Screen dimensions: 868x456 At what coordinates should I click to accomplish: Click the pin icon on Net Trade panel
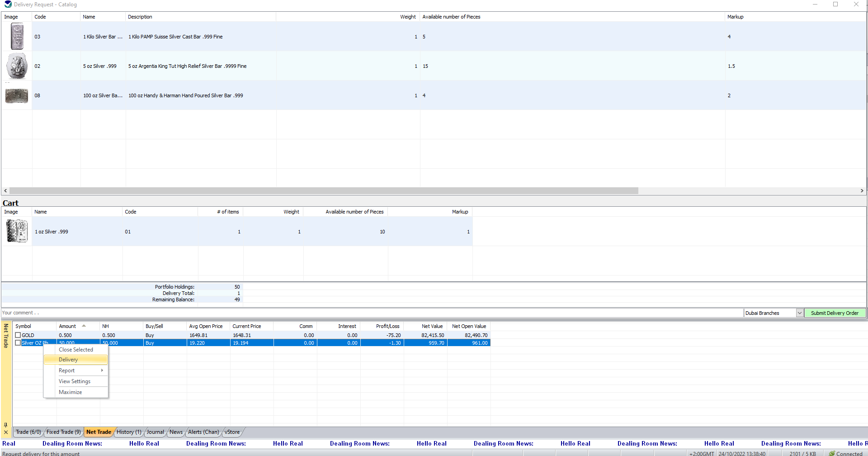pyautogui.click(x=6, y=425)
